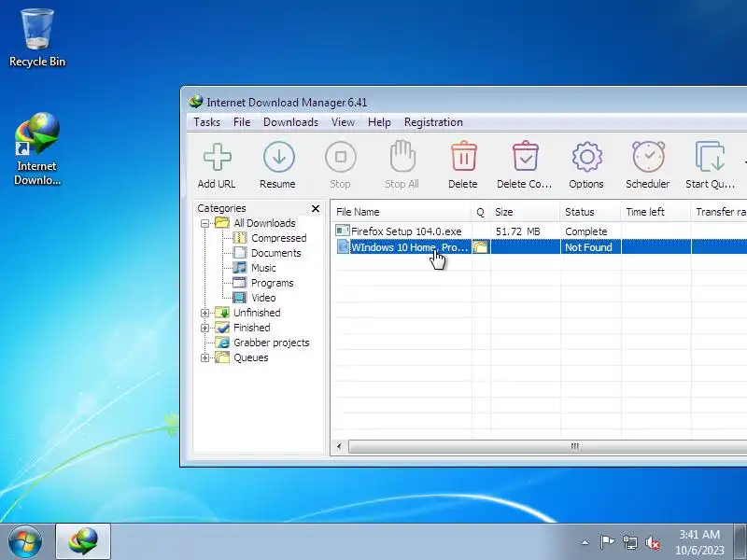Screen dimensions: 747x560
Task: Click the 51.72 MB size cell
Action: (518, 231)
